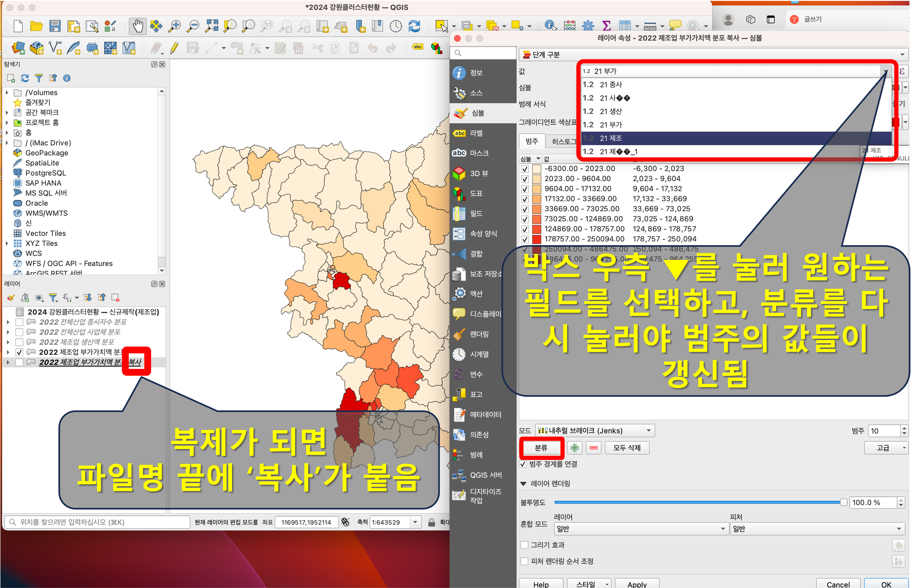This screenshot has width=912, height=588.
Task: Open the 3D 뷰 settings section
Action: (479, 173)
